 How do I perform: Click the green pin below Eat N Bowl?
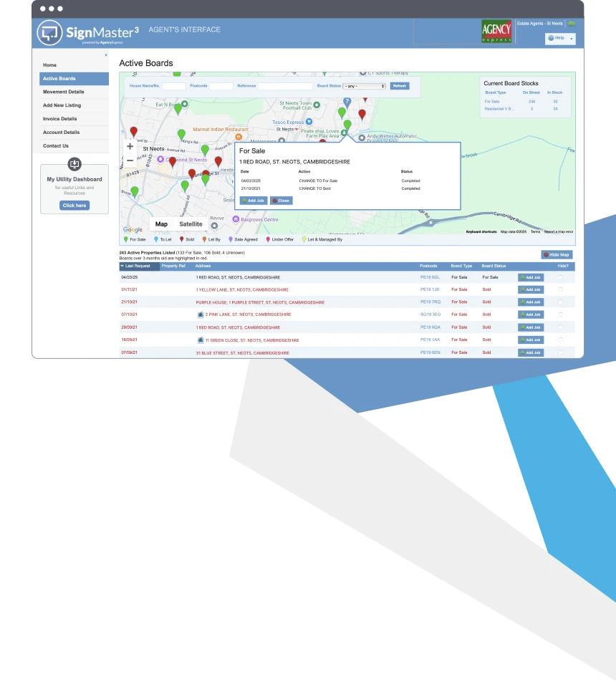(178, 109)
